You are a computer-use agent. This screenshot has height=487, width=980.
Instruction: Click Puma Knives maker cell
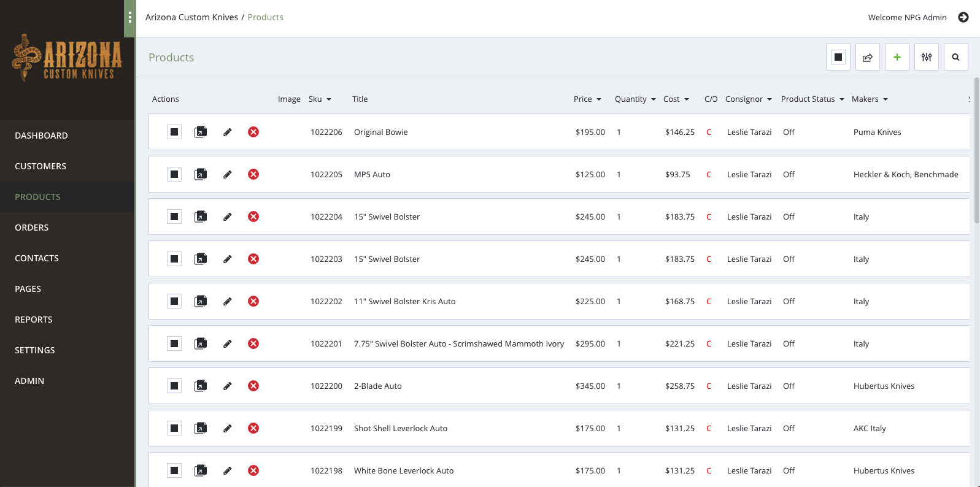tap(877, 132)
